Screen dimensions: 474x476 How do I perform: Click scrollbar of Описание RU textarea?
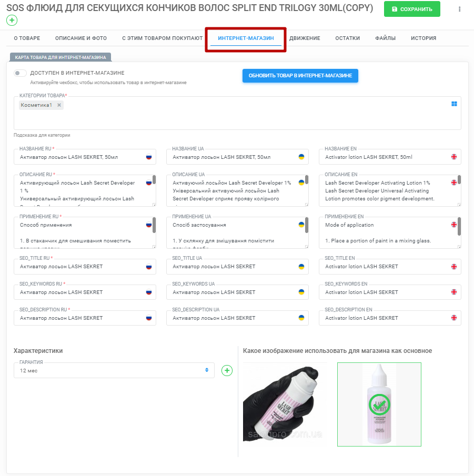click(x=154, y=180)
